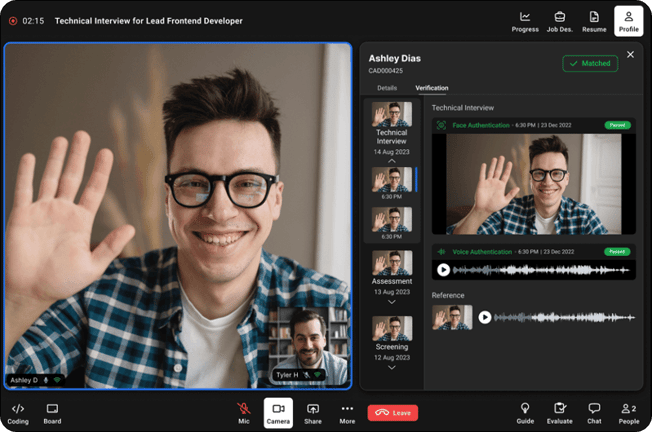
Task: Expand the More options menu
Action: tap(347, 409)
